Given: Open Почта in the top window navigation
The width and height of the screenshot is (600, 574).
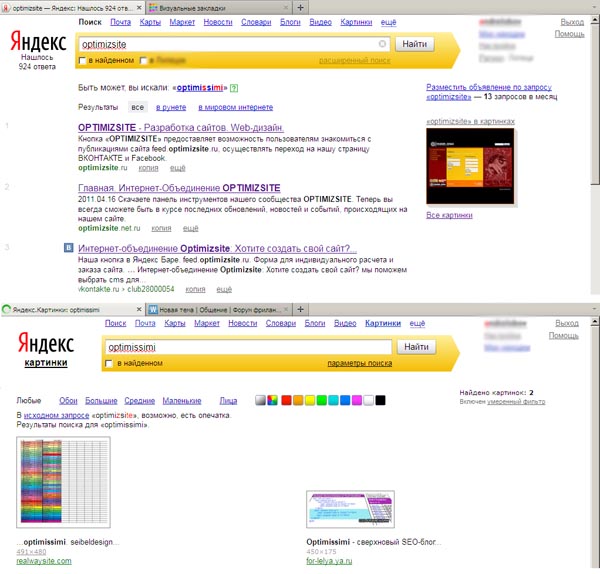Looking at the screenshot, I should [121, 22].
